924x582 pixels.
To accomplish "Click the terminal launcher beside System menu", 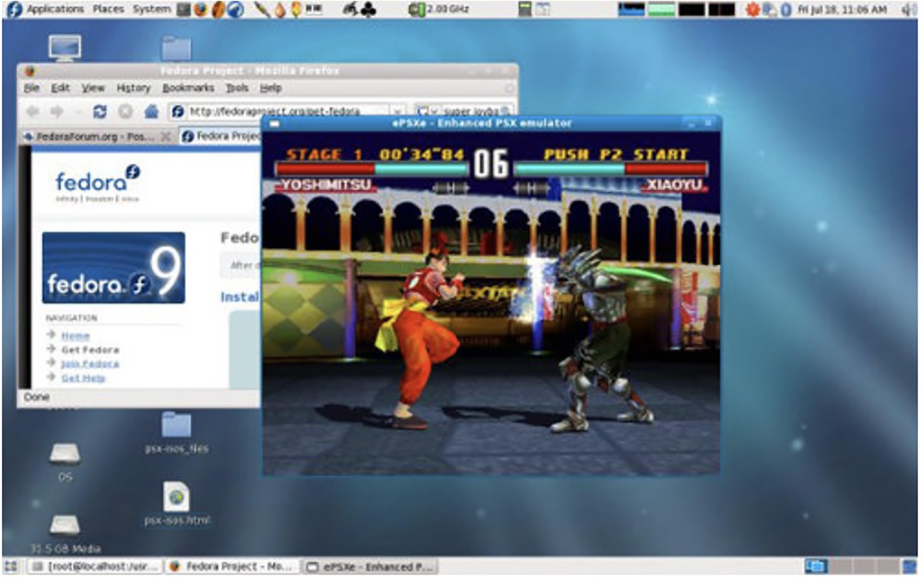I will coord(184,9).
